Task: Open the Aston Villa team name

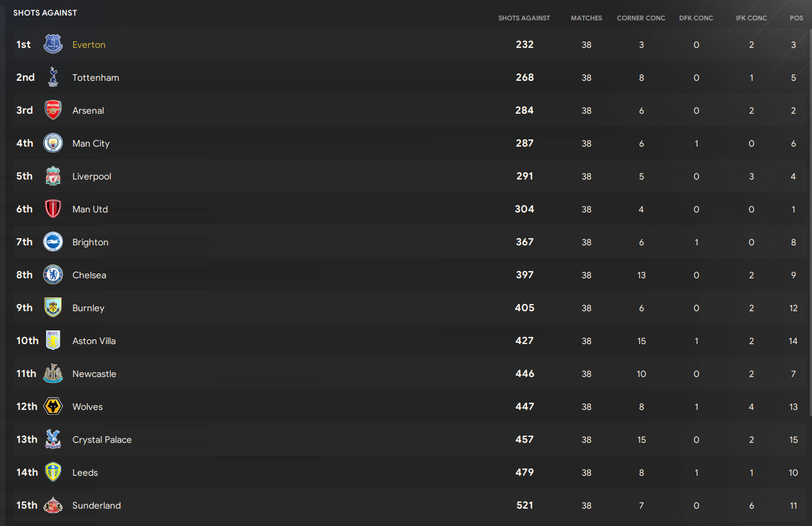Action: coord(94,341)
